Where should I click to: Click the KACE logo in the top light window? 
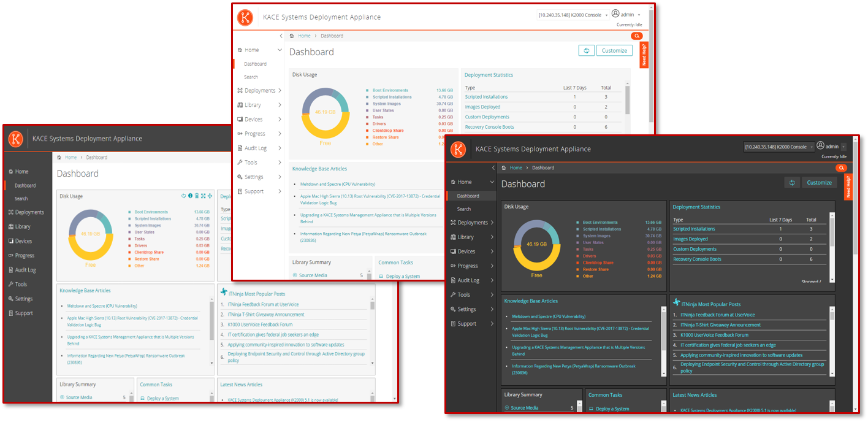pyautogui.click(x=245, y=17)
